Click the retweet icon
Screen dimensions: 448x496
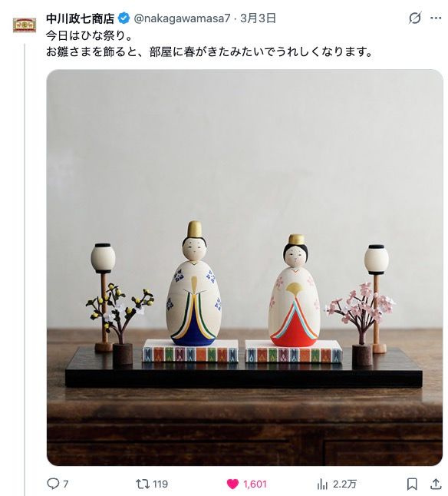(142, 484)
